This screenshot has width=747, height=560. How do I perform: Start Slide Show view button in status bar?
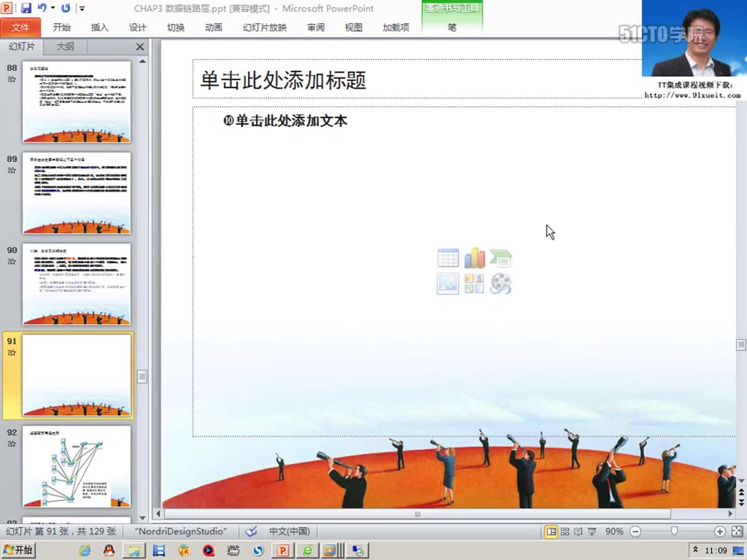point(592,531)
